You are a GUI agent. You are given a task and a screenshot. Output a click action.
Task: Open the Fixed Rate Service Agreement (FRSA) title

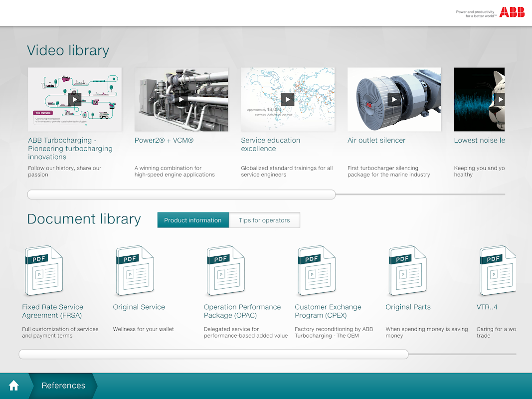52,311
